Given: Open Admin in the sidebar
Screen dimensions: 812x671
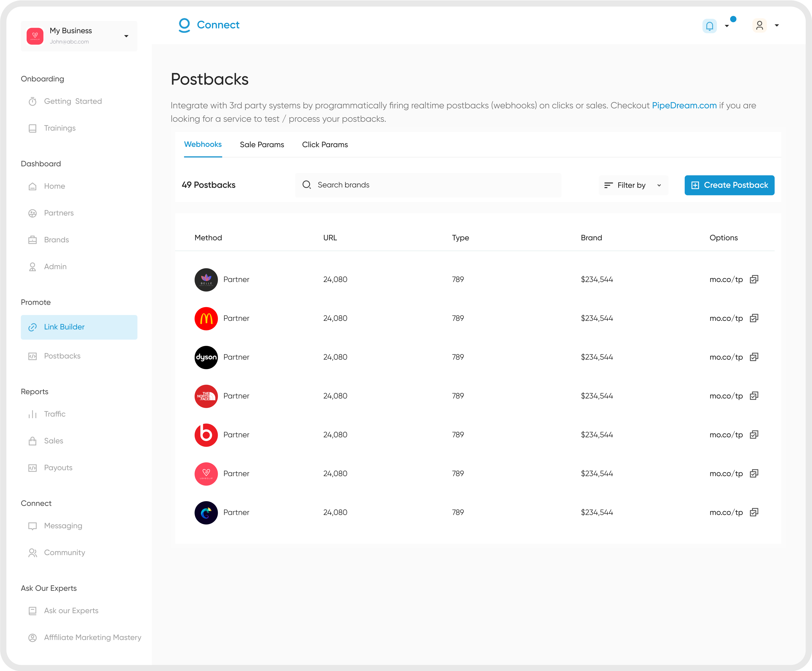Looking at the screenshot, I should point(48,266).
